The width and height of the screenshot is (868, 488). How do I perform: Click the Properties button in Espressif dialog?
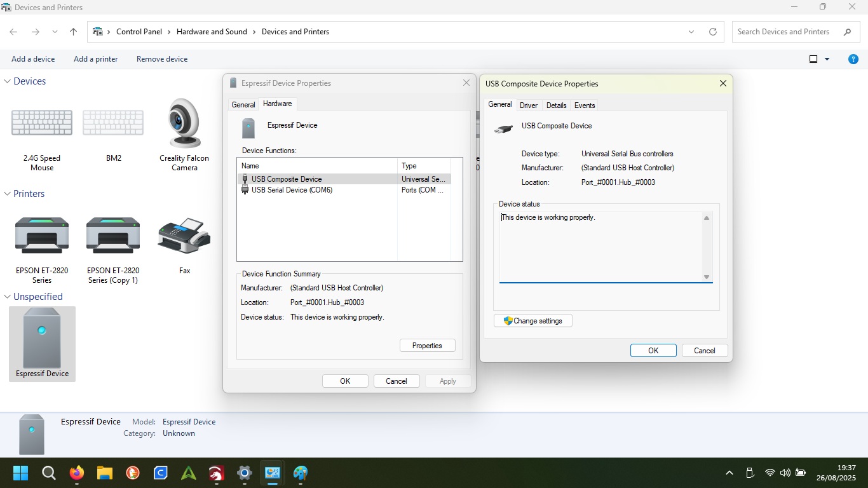427,346
